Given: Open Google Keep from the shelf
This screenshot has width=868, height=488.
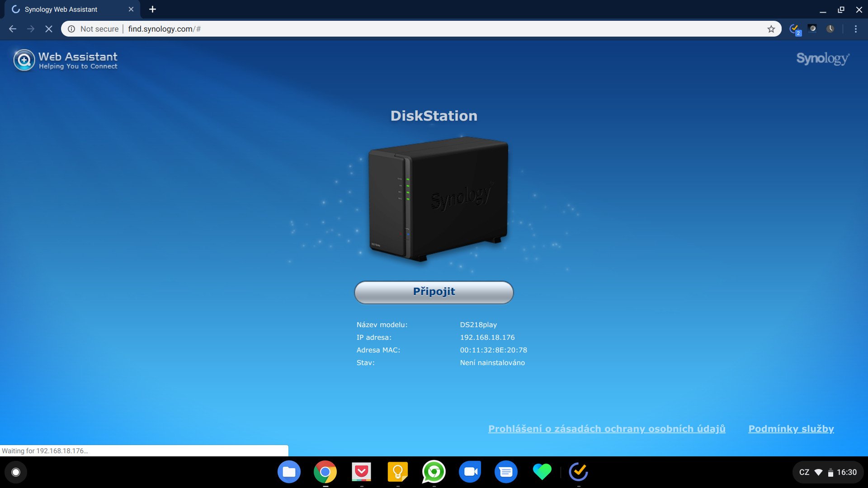Looking at the screenshot, I should (397, 472).
